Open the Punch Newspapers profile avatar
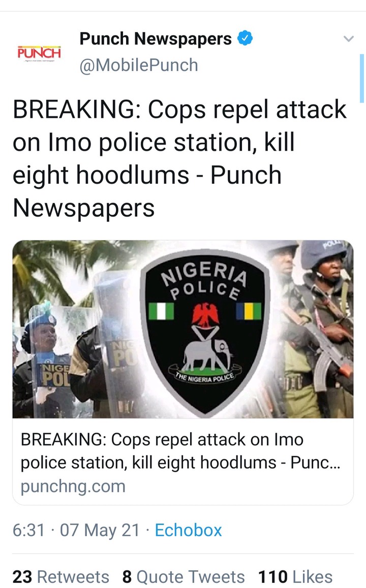Screen dimensions: 366x588 click(x=39, y=53)
